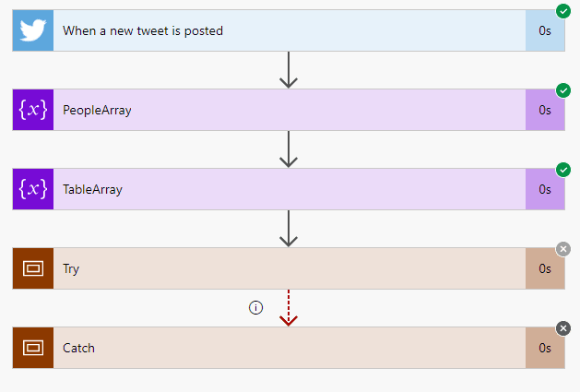Click the 0s duration on the tweet trigger

tap(545, 31)
